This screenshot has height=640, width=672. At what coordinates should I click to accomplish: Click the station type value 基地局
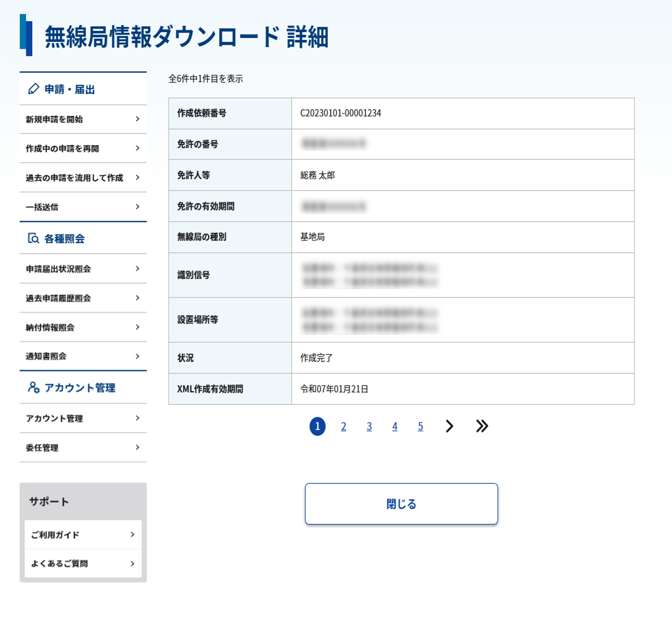tap(312, 237)
